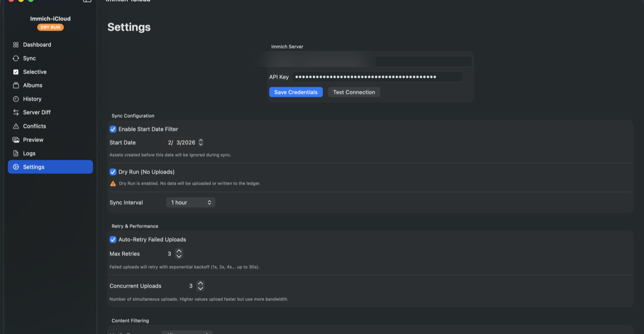Open the Dashboard grid icon

click(x=16, y=45)
